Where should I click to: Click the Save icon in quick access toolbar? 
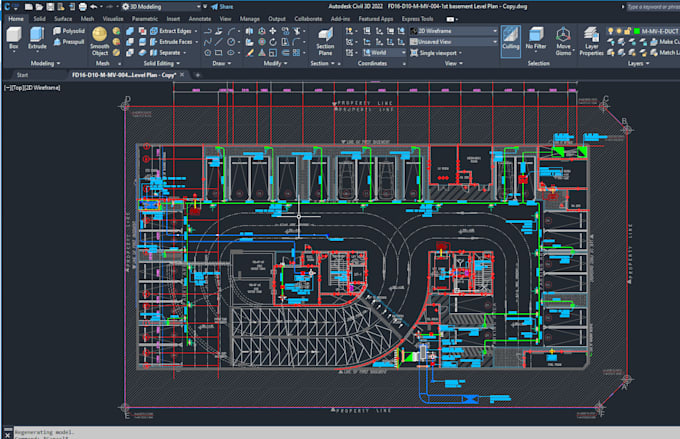click(x=50, y=7)
